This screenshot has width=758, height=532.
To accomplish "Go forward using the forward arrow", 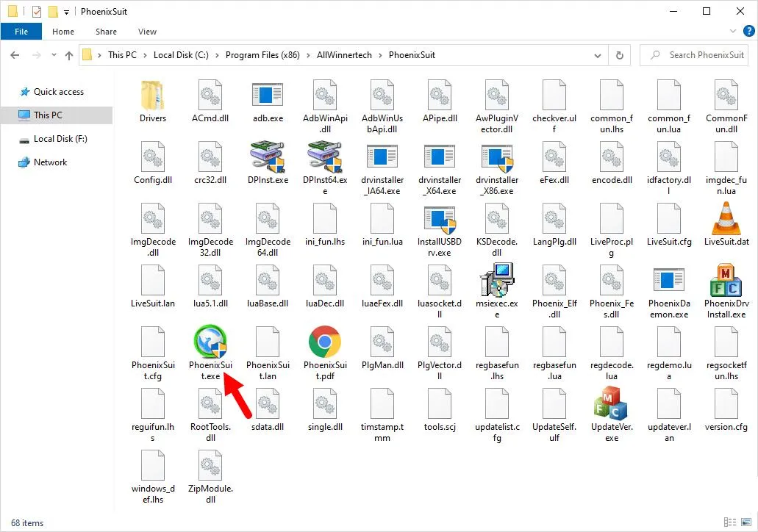I will click(36, 55).
